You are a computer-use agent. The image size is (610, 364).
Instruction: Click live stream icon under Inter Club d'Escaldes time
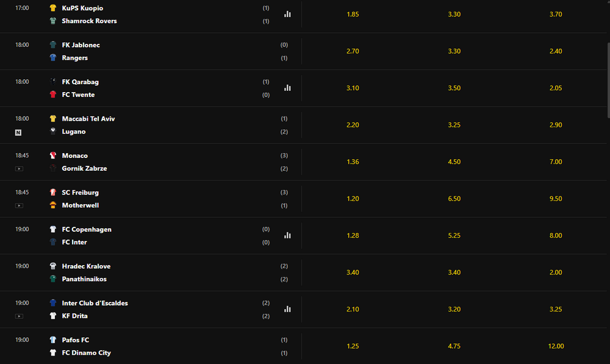click(19, 316)
